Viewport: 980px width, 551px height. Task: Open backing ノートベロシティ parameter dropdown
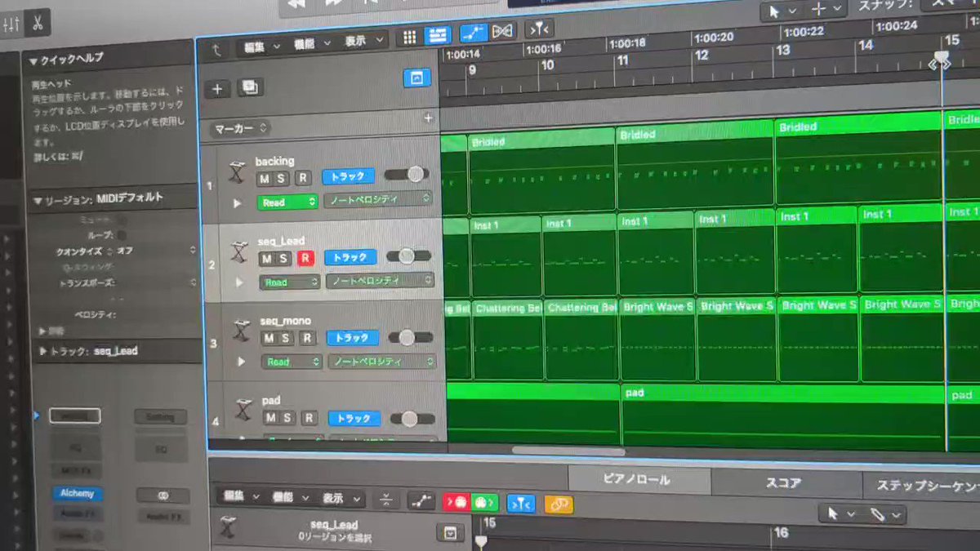pyautogui.click(x=378, y=199)
